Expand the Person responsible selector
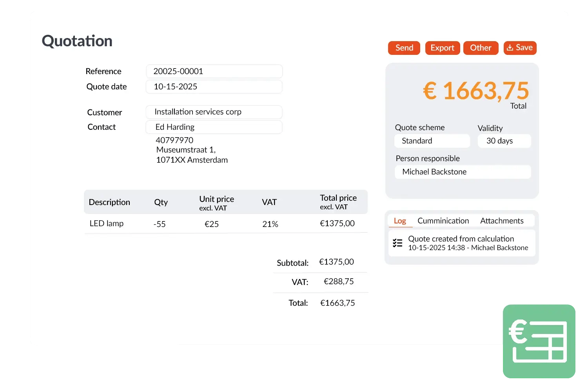Viewport: 588px width, 392px height. (x=463, y=172)
